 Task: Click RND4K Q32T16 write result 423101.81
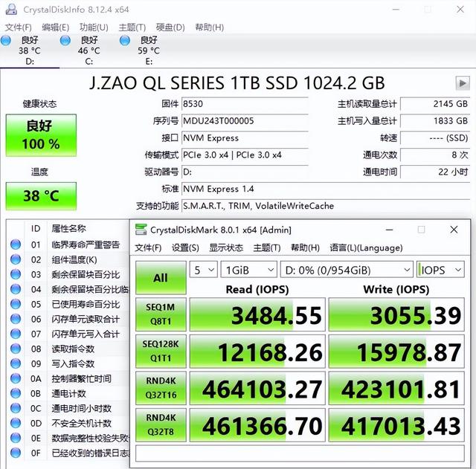396,388
